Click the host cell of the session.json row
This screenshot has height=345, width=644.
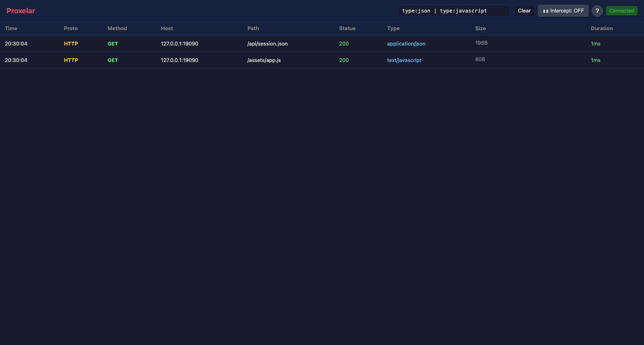180,44
